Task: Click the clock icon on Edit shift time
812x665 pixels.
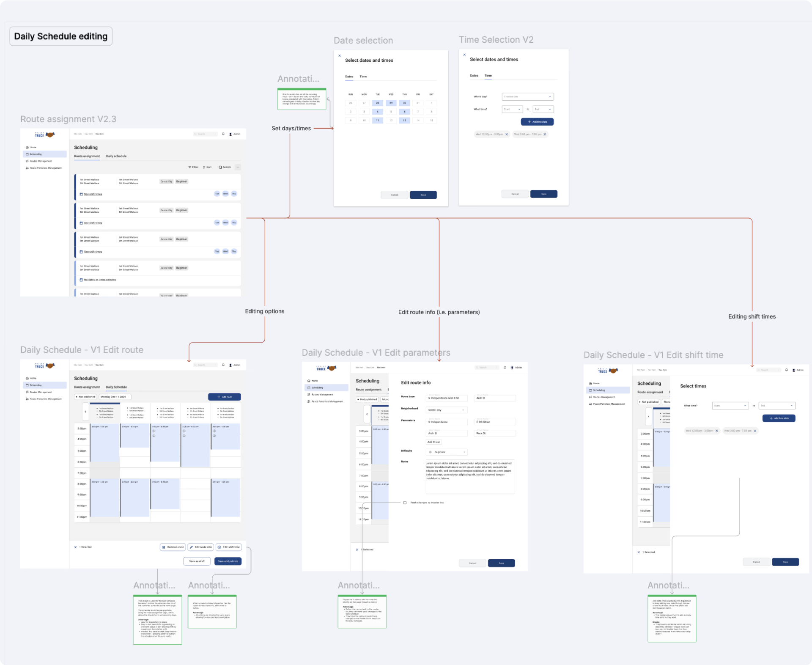Action: point(219,547)
